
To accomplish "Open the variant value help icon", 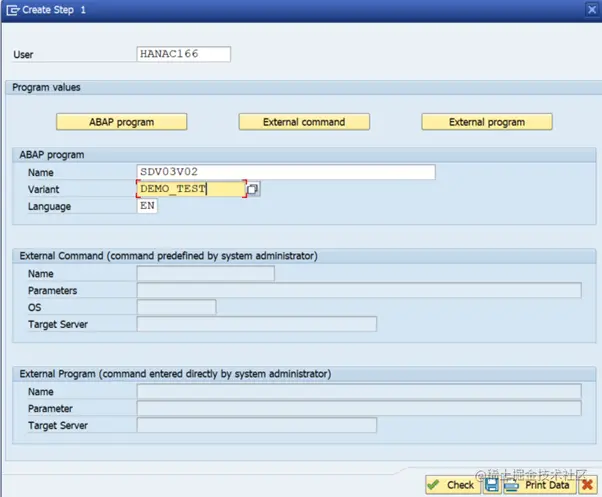I will pos(253,189).
